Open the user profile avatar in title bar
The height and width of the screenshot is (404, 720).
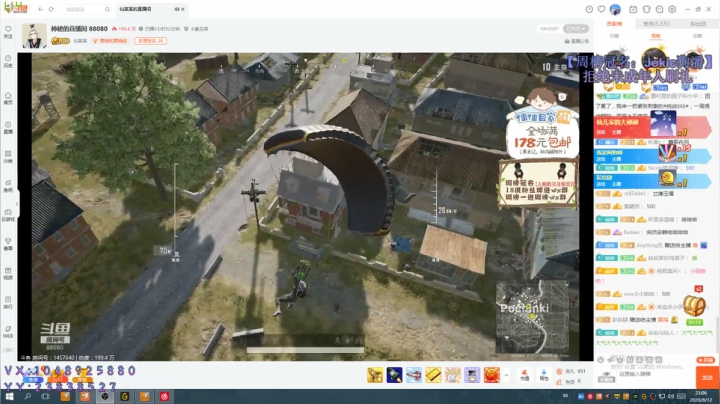click(x=615, y=9)
